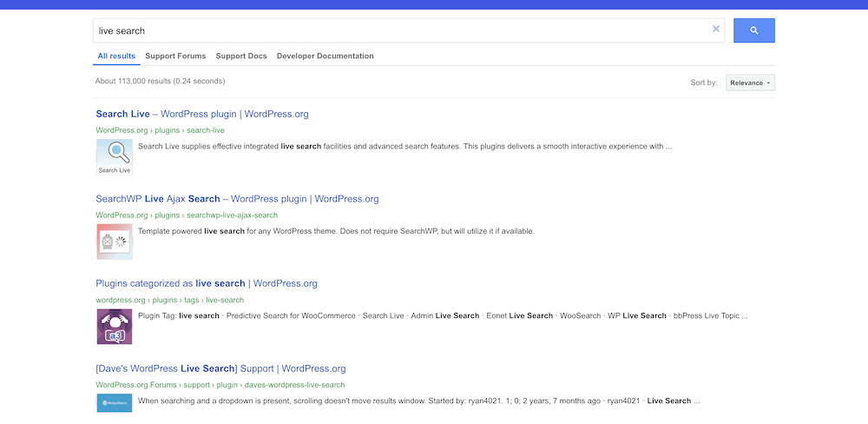Click the "Search Live supplies effective" snippet
Screen dimensions: 868x424
[404, 146]
